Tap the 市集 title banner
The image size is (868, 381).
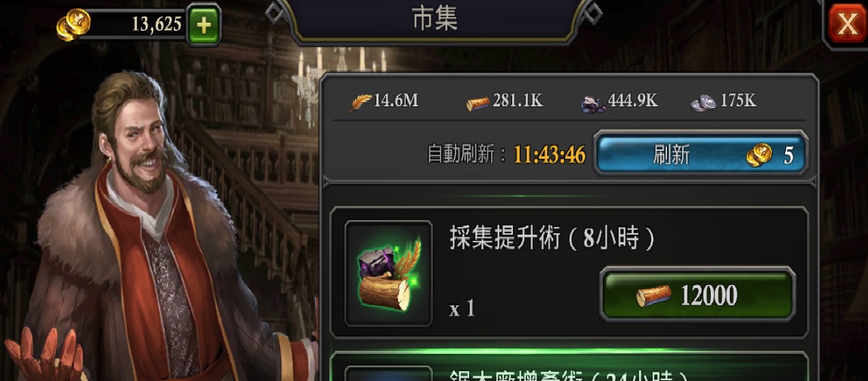[435, 20]
